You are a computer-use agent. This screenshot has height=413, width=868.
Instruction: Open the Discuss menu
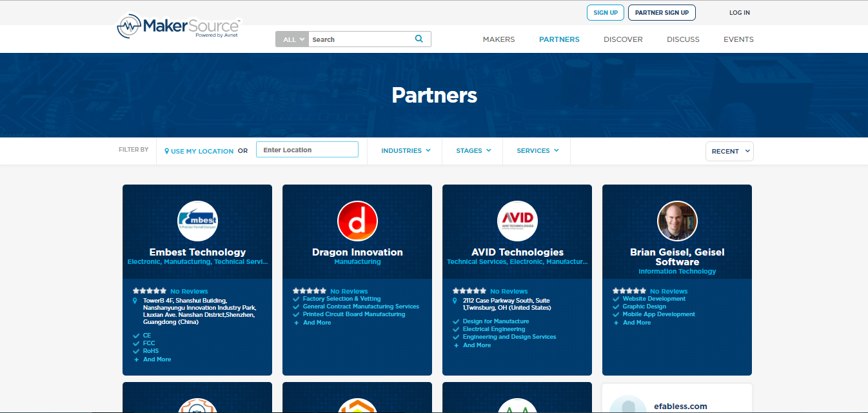pyautogui.click(x=683, y=39)
